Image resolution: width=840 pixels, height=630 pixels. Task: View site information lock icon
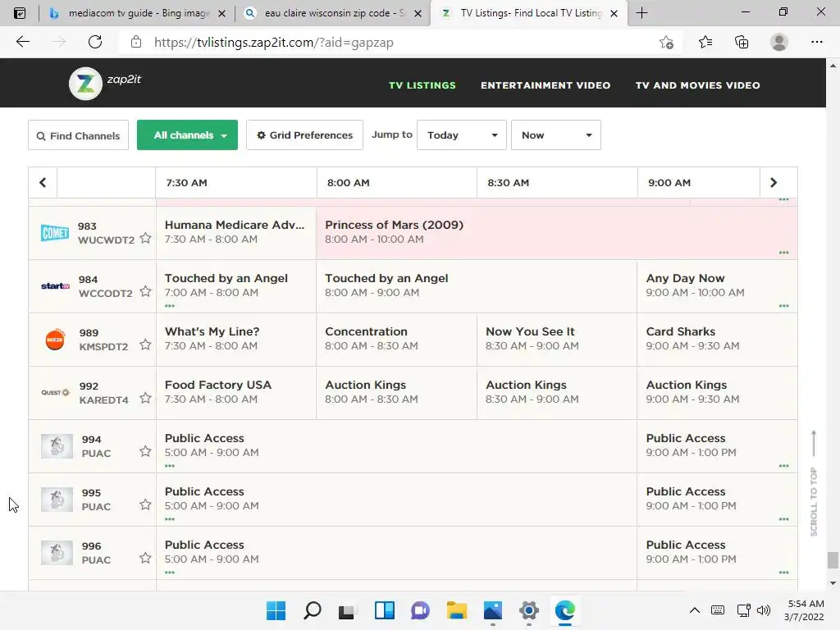tap(136, 43)
